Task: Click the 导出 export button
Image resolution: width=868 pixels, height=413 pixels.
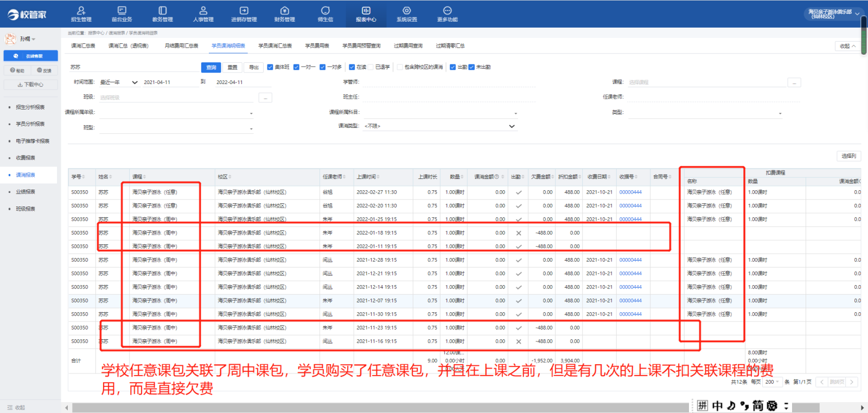Action: 253,67
